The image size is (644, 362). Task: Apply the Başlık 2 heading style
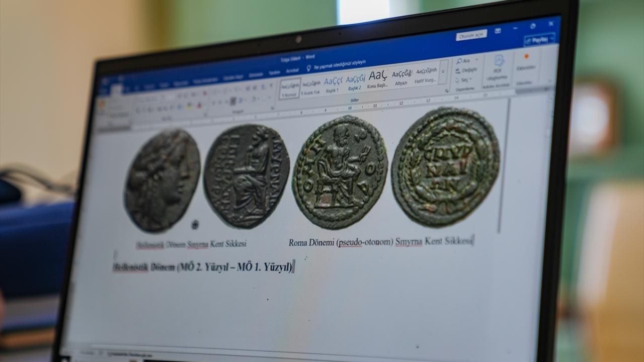click(x=355, y=82)
